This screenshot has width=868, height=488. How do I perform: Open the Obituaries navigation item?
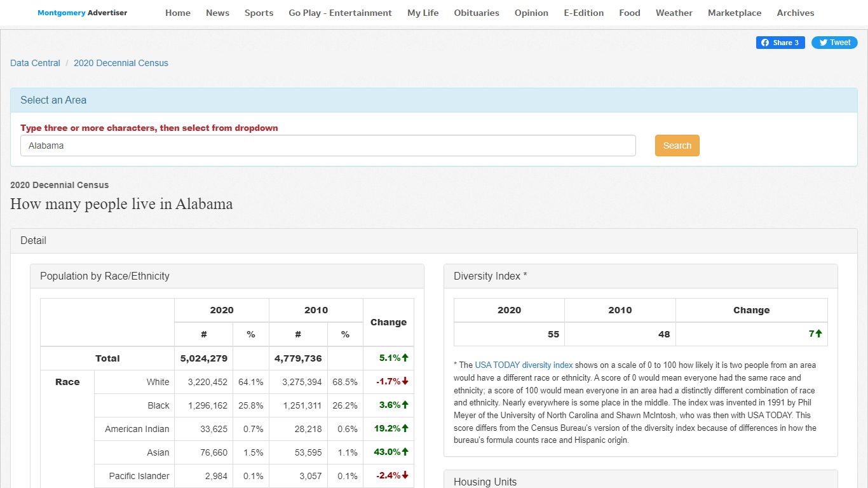pos(477,13)
